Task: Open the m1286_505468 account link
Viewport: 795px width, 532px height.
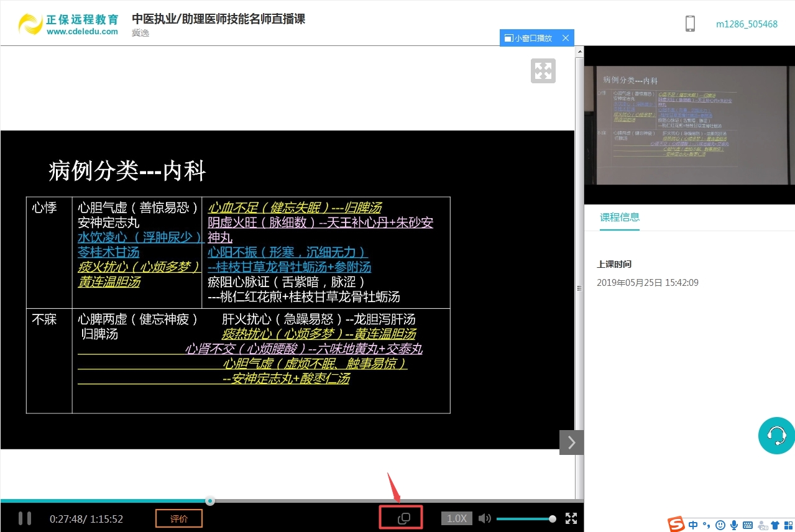Action: (x=747, y=24)
